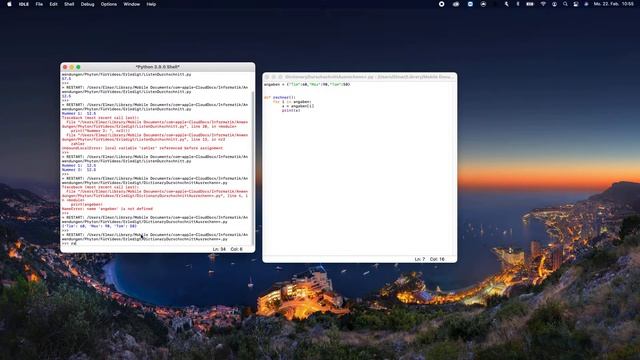Click the 'def rechner():' line in editor
The width and height of the screenshot is (640, 360).
pyautogui.click(x=280, y=98)
